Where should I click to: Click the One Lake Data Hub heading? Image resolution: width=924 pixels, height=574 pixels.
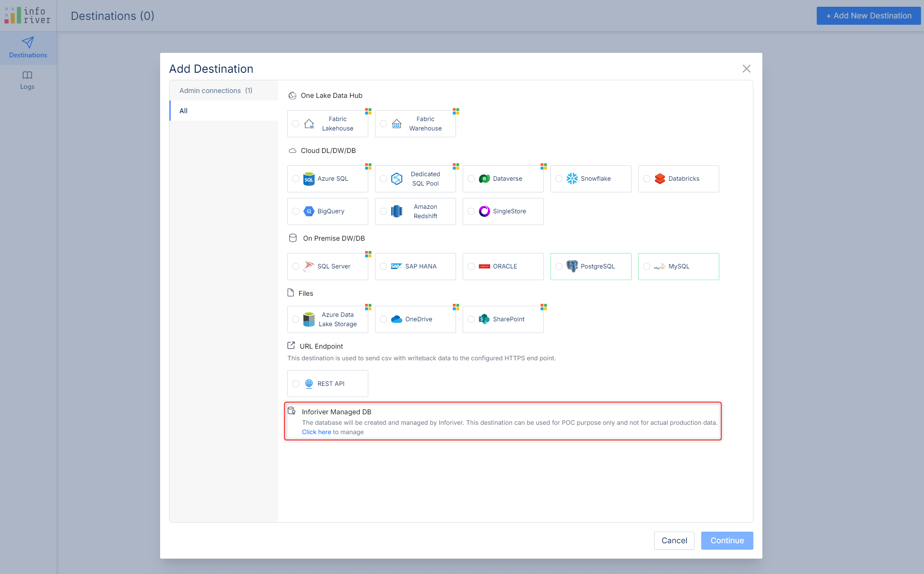point(331,96)
